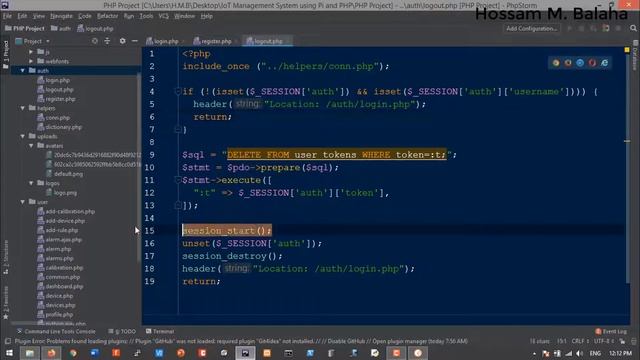Collapse the auth folder
The width and height of the screenshot is (640, 360).
(x=22, y=71)
